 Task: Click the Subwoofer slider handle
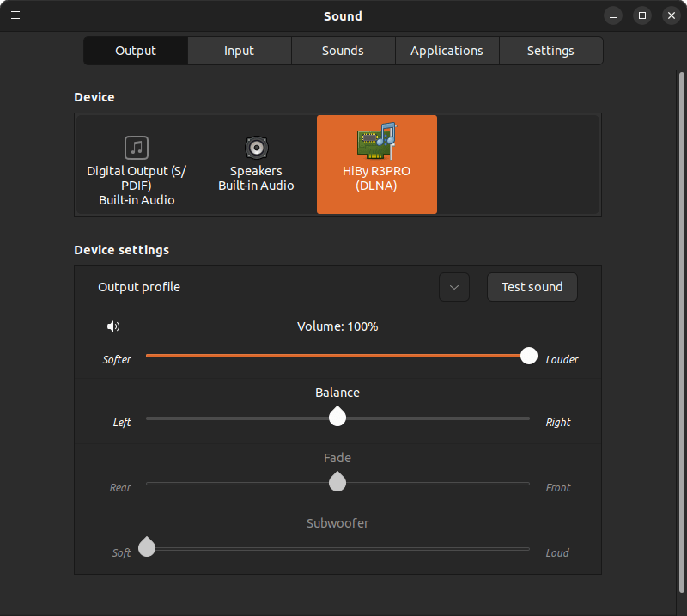tap(147, 547)
